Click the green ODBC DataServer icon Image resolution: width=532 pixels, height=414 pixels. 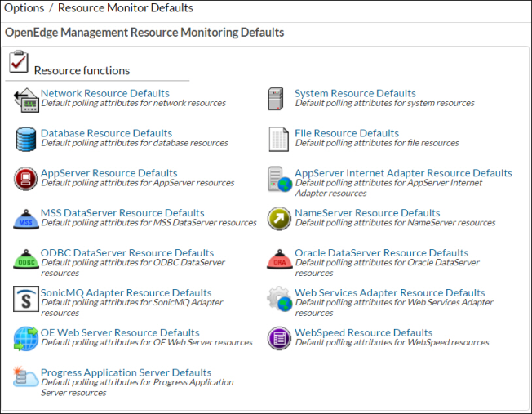[26, 260]
